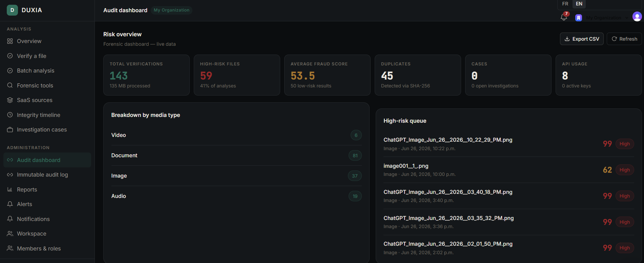Open image001_1_.png queue entry

509,170
